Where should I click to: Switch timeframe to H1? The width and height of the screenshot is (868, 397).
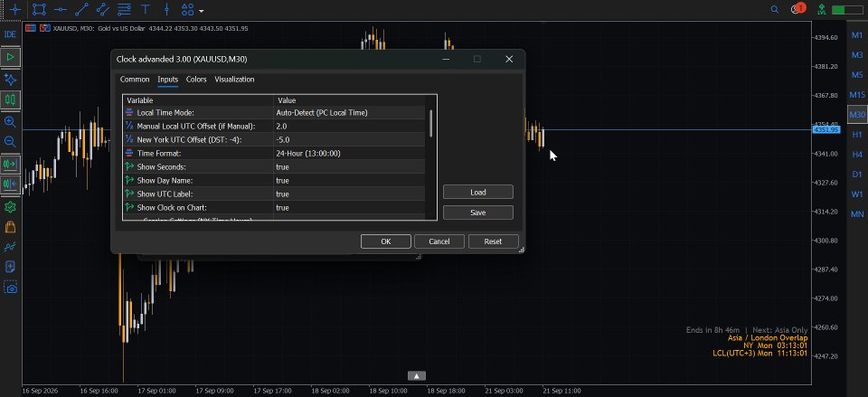(857, 135)
